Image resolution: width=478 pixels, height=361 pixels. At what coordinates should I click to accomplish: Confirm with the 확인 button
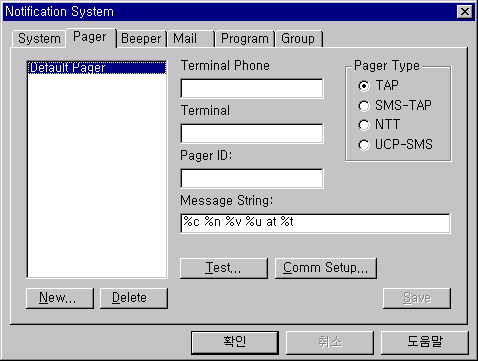point(235,342)
